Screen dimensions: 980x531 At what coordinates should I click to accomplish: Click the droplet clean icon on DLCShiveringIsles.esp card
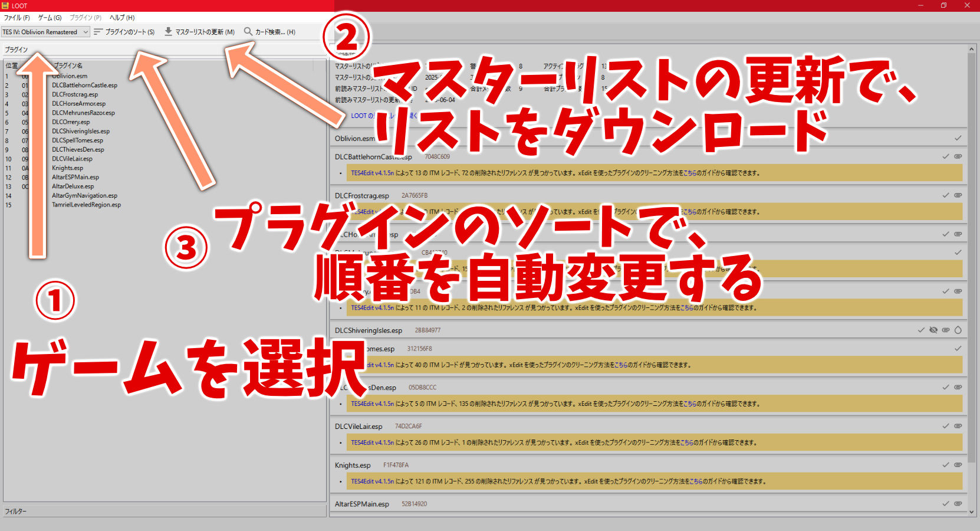tap(958, 330)
